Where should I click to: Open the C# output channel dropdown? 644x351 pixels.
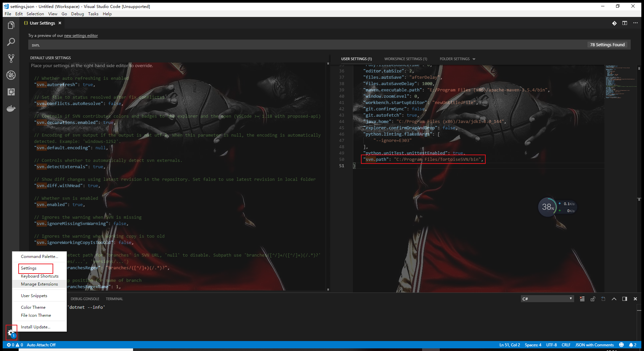click(x=547, y=299)
